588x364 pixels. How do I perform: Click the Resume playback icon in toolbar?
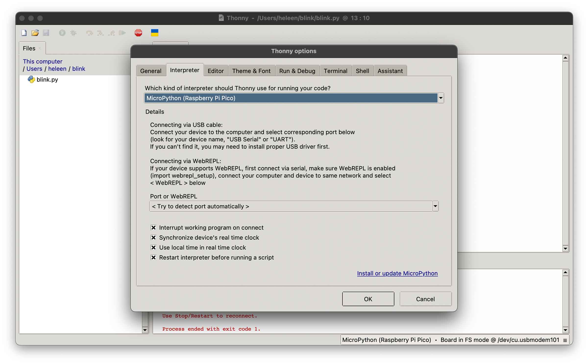tap(122, 33)
